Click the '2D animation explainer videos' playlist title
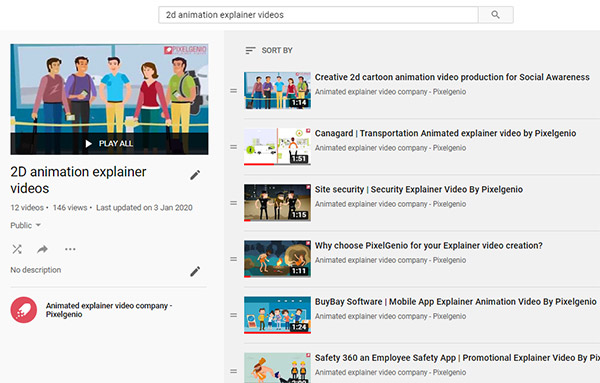 (x=78, y=180)
